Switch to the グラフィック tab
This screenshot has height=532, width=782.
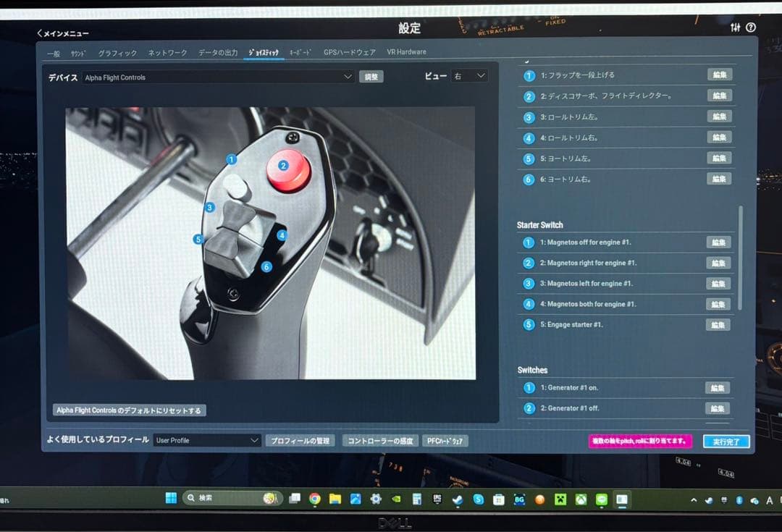(117, 53)
